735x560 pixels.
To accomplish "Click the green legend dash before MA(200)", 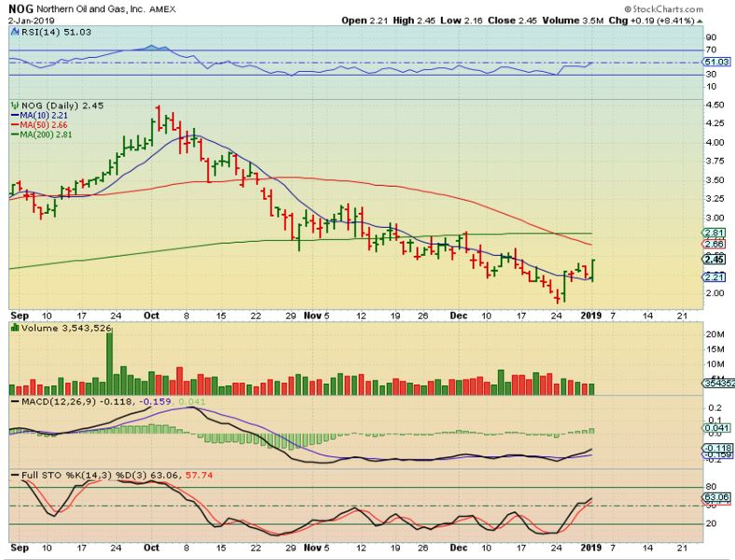I will 15,134.
